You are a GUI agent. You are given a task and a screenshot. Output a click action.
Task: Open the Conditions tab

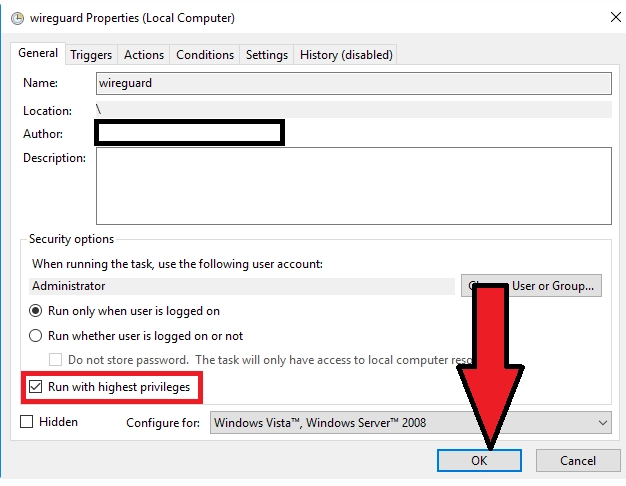(x=205, y=55)
